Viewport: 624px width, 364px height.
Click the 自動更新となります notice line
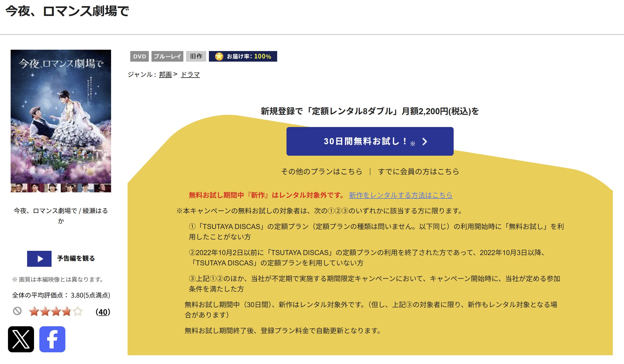(x=283, y=331)
